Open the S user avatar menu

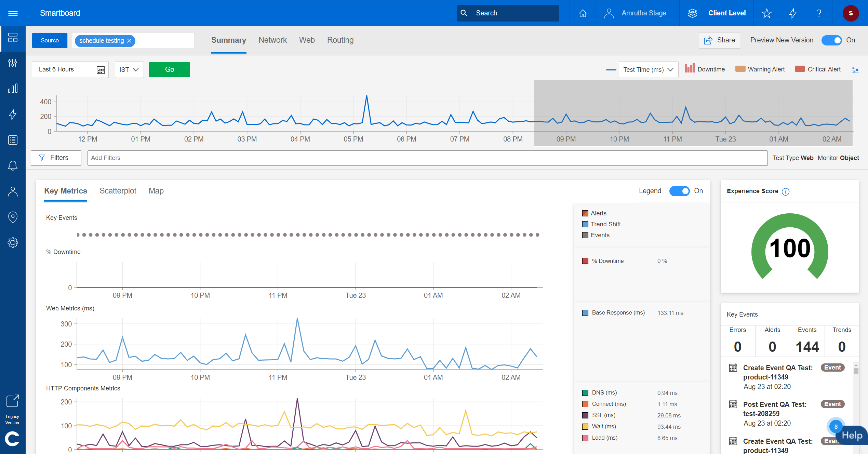[x=851, y=13]
